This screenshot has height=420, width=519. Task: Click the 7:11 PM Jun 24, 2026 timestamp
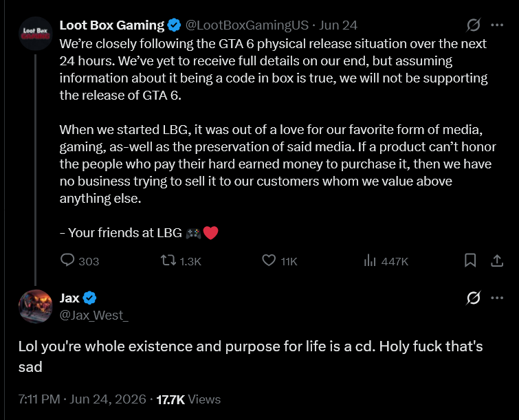82,399
